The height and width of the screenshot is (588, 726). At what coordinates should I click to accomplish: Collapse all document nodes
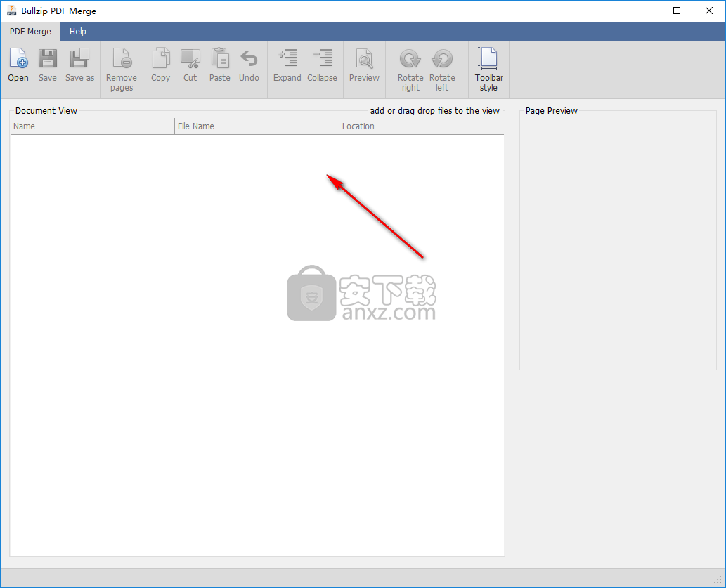click(x=322, y=65)
